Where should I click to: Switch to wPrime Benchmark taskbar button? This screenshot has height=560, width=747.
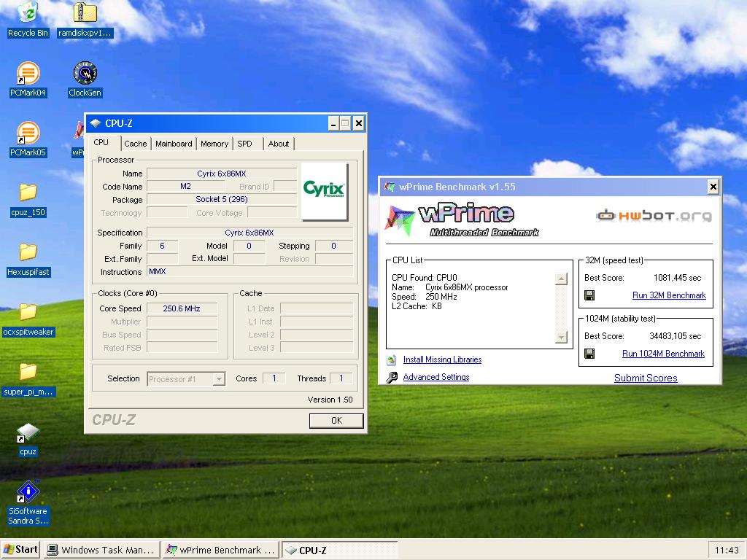220,550
